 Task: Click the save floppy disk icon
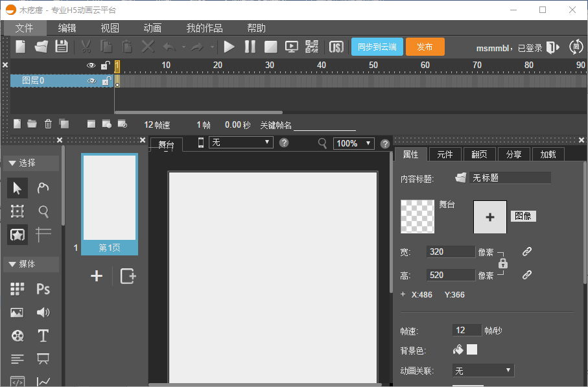click(x=61, y=47)
